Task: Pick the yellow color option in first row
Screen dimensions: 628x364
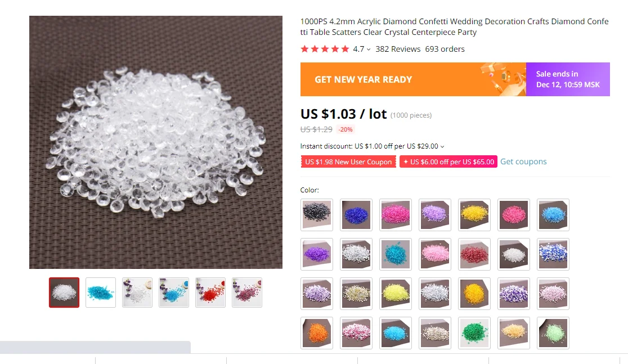Action: [x=474, y=215]
